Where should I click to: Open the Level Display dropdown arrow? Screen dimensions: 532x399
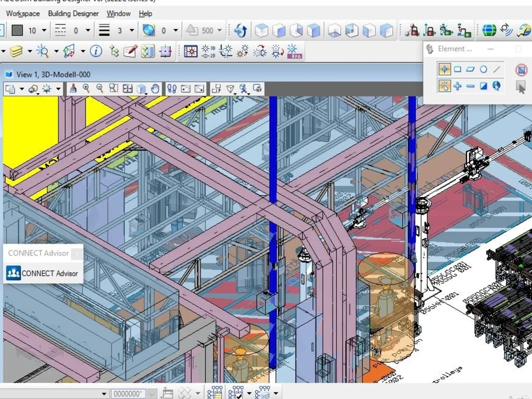30,51
